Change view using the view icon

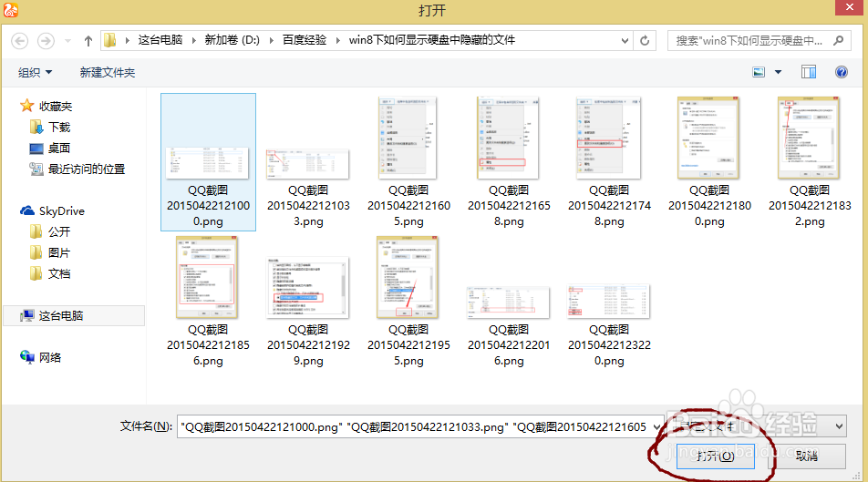tap(759, 72)
